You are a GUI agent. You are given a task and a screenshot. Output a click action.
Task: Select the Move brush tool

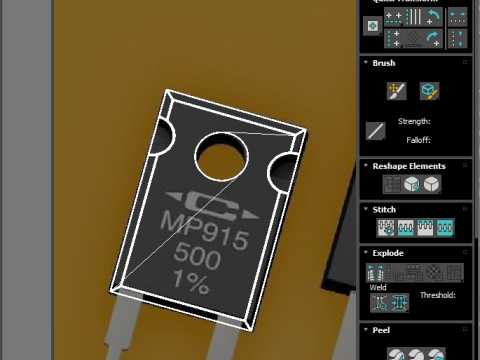point(397,91)
